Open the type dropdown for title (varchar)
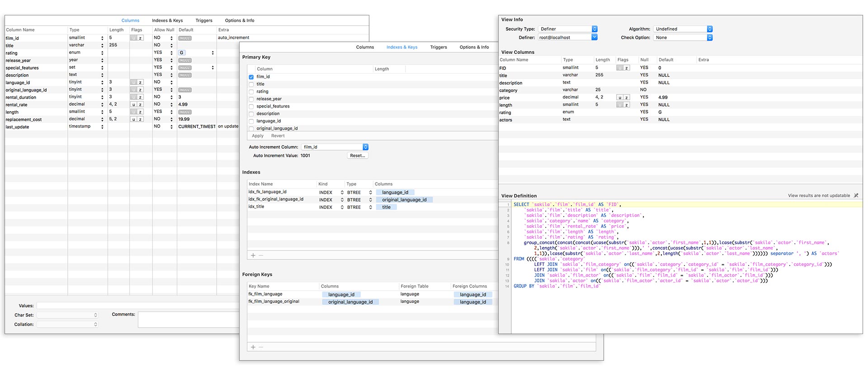This screenshot has height=377, width=868. (x=102, y=45)
